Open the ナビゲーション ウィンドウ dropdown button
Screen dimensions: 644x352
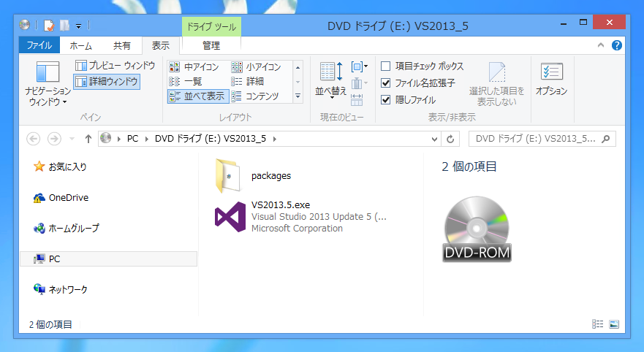(x=48, y=84)
